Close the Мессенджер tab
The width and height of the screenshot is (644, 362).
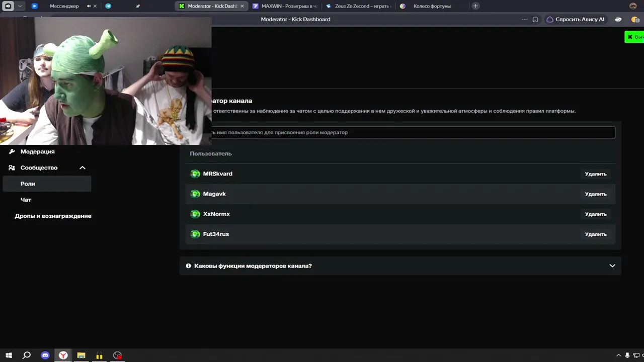(95, 6)
